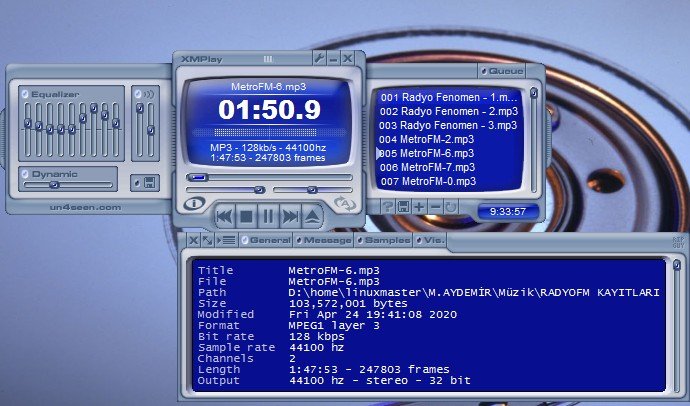Toggle the Queue button above playlist
The height and width of the screenshot is (406, 690).
(x=502, y=71)
